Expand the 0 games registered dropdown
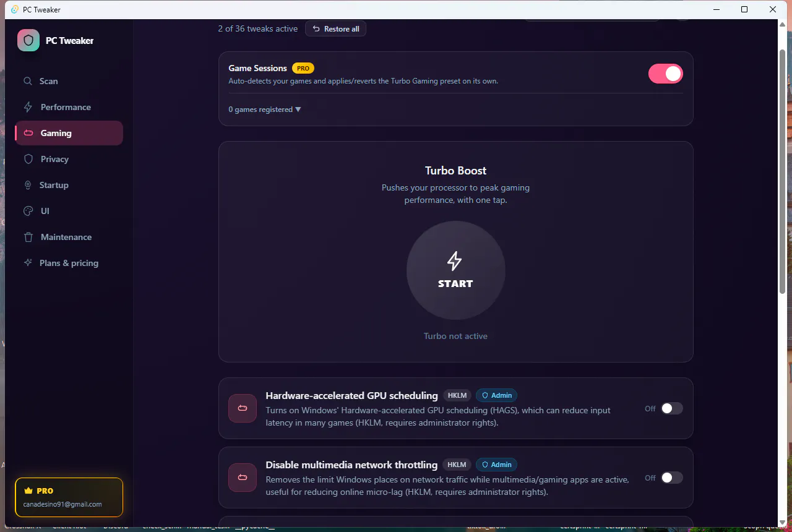792x532 pixels. (x=265, y=109)
